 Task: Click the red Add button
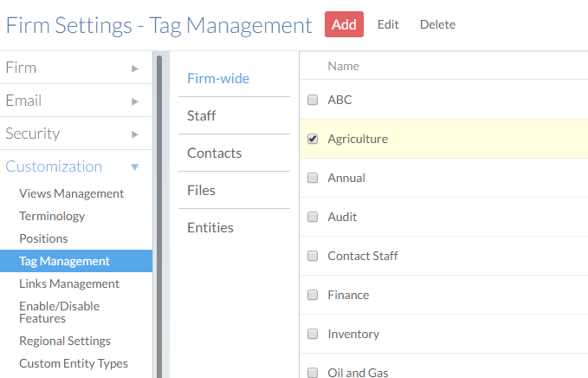coord(344,24)
